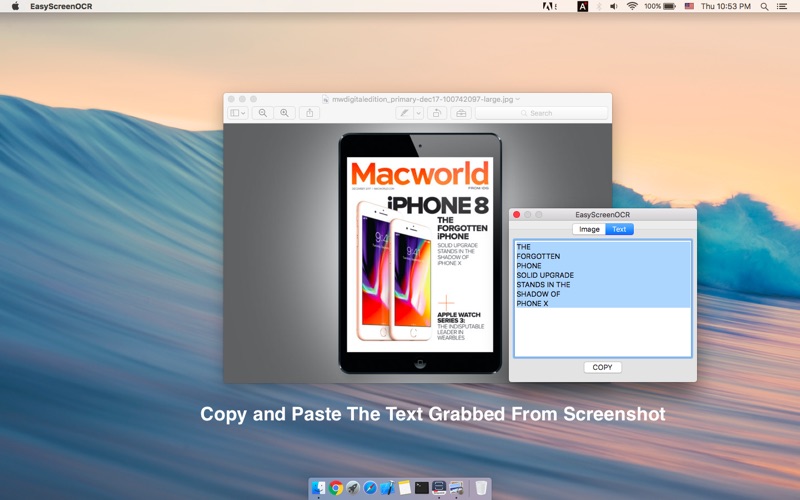The height and width of the screenshot is (500, 800).
Task: Click the 'PHONE X' line in OCR text
Action: 532,304
